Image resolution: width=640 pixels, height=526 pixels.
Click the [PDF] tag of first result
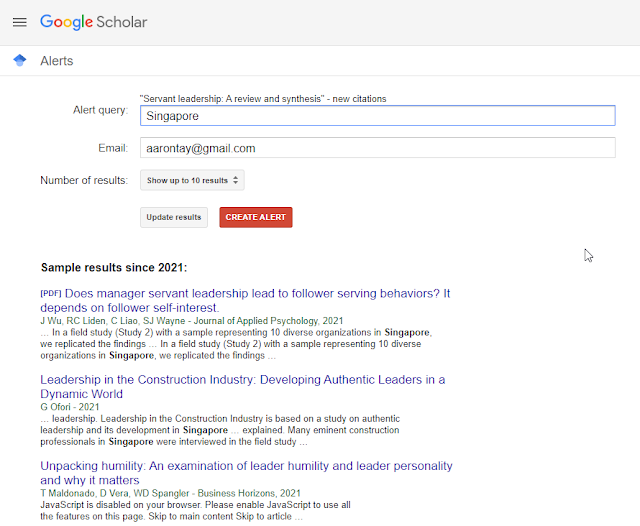[x=51, y=293]
